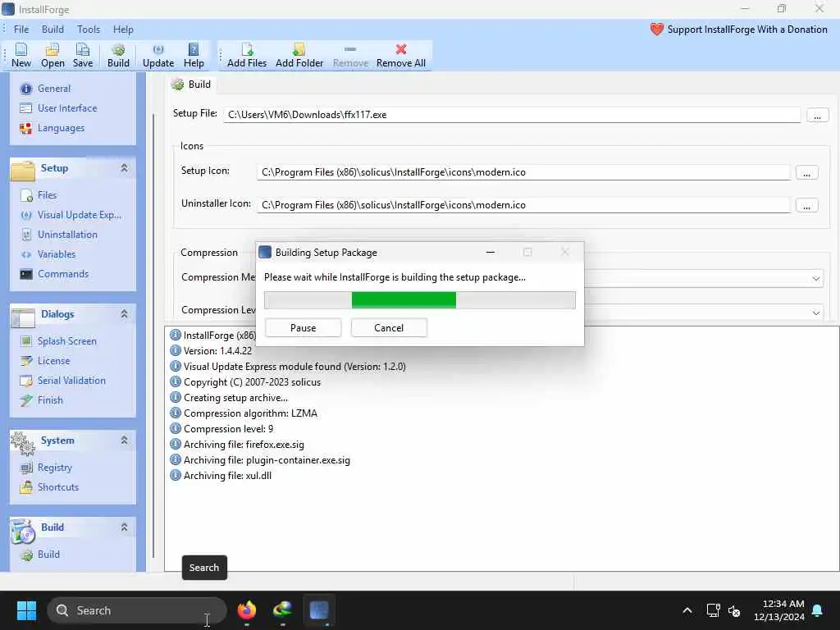Cancel the setup package build
840x630 pixels.
(x=389, y=328)
